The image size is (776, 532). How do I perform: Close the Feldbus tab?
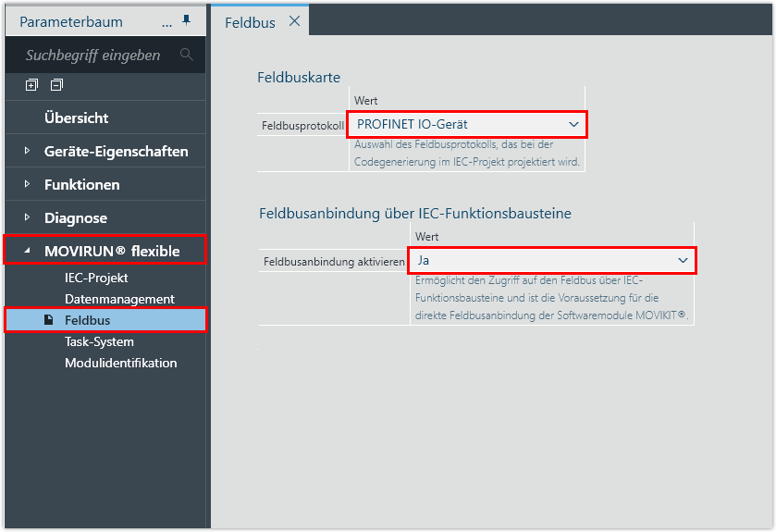click(294, 21)
